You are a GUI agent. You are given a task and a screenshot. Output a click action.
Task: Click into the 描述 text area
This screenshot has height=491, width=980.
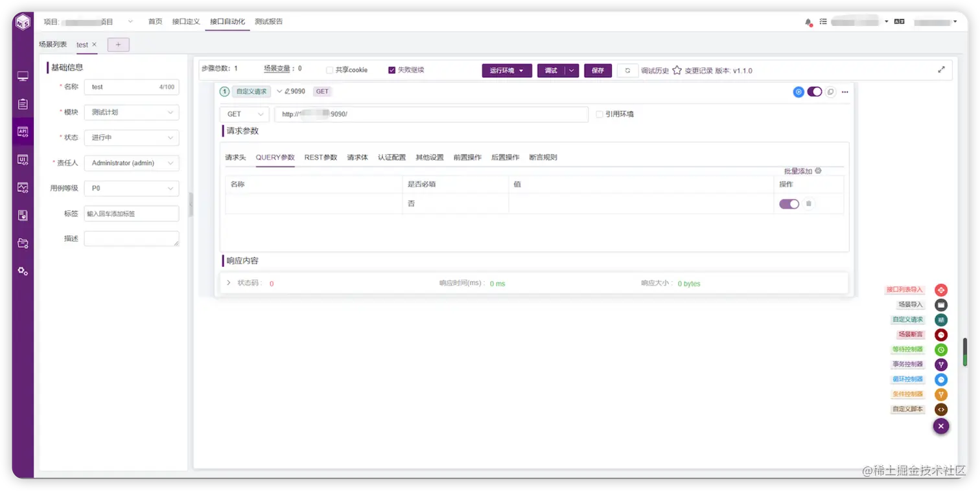(x=132, y=239)
